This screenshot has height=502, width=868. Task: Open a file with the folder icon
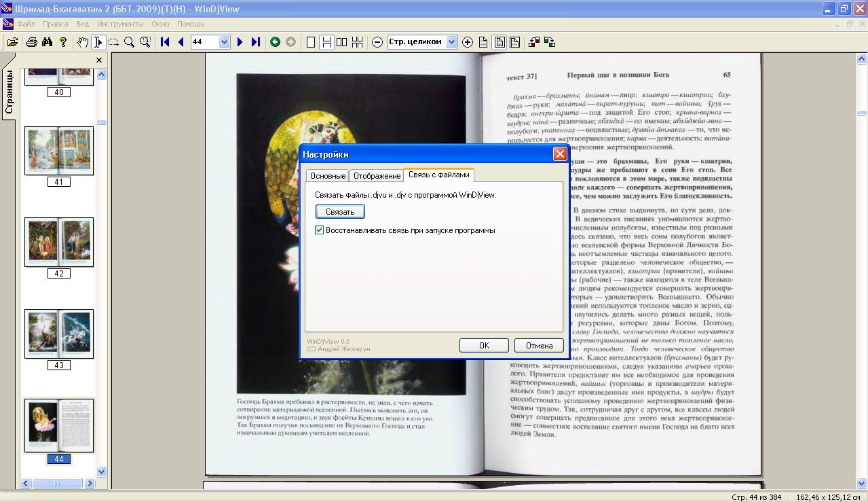(x=12, y=42)
